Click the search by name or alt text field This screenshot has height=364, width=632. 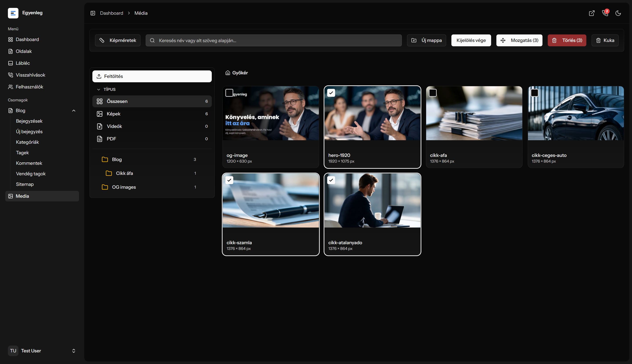274,40
